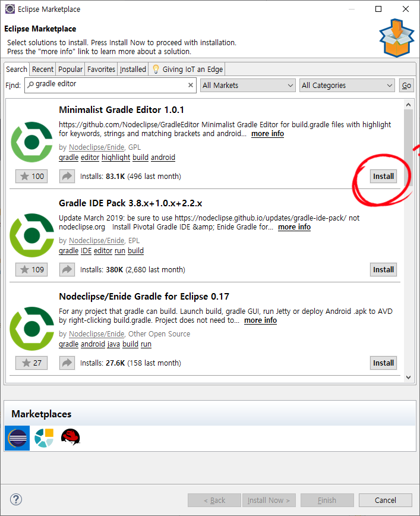Install Nodeclipse/Enide Gradle for Eclipse 0.17
This screenshot has width=420, height=516.
pyautogui.click(x=383, y=363)
